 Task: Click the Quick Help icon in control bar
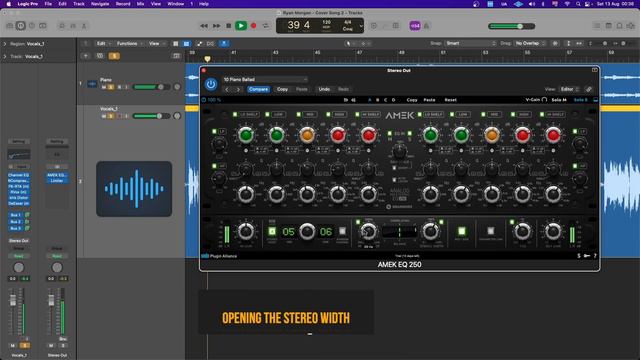(32, 26)
